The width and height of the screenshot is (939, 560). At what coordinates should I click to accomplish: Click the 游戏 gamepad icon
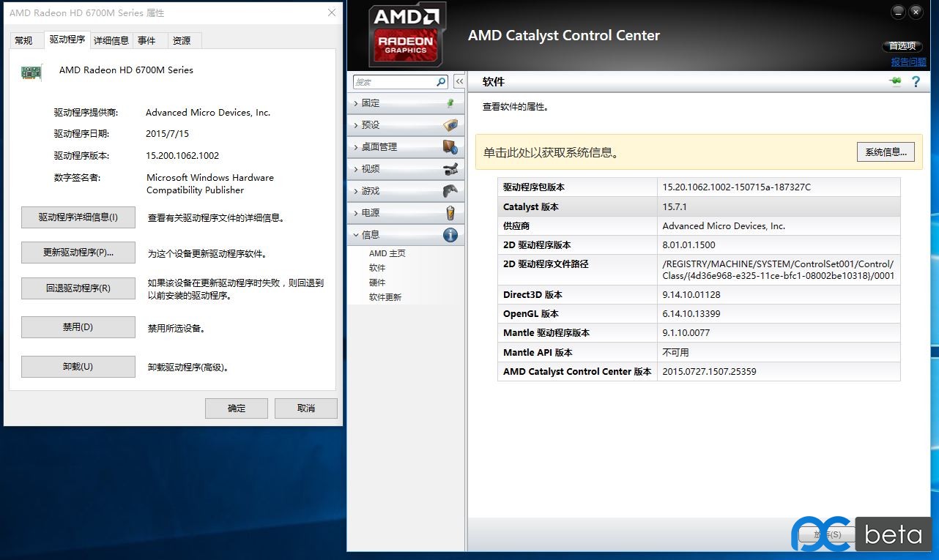(x=450, y=191)
